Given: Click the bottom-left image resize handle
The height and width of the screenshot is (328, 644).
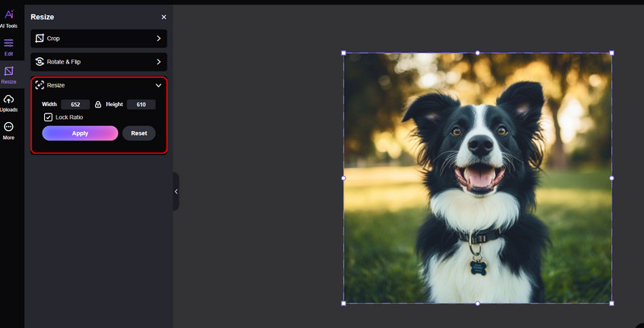Looking at the screenshot, I should click(344, 303).
